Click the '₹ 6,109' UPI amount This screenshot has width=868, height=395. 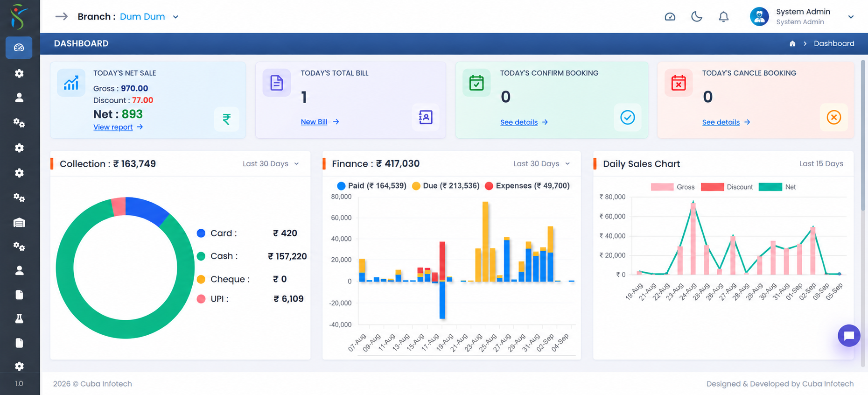[288, 299]
